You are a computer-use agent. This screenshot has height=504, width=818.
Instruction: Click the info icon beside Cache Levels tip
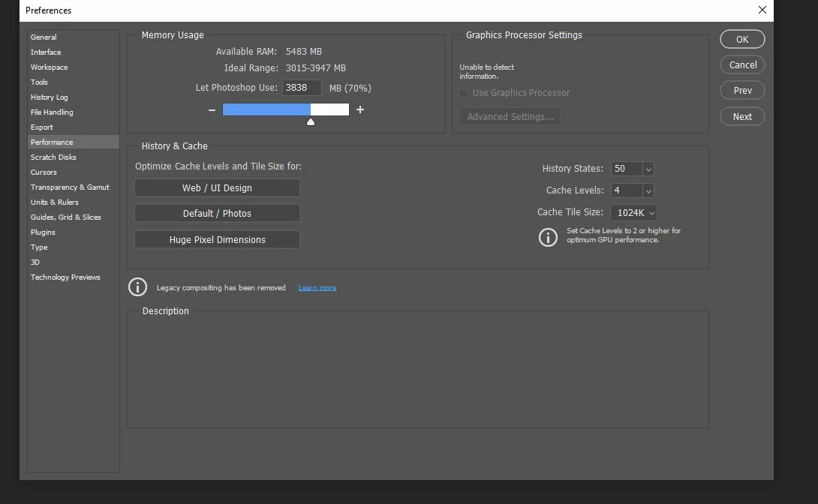click(x=548, y=237)
